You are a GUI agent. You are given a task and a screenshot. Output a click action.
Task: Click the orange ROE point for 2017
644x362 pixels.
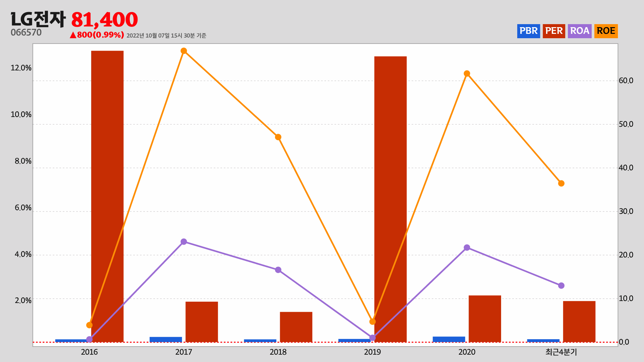pos(184,51)
